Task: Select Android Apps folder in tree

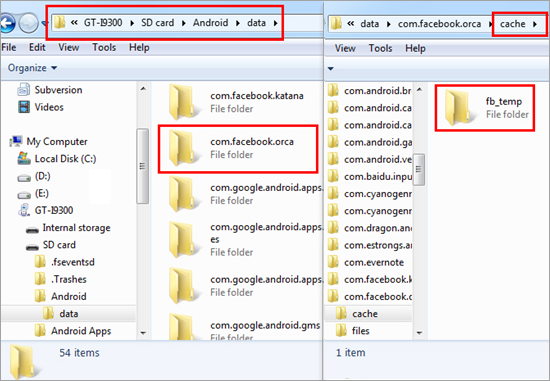Action: point(73,330)
